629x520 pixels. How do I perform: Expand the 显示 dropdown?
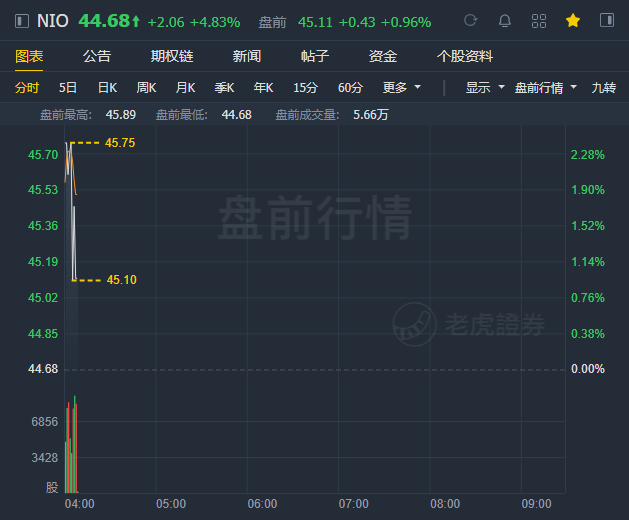point(485,87)
